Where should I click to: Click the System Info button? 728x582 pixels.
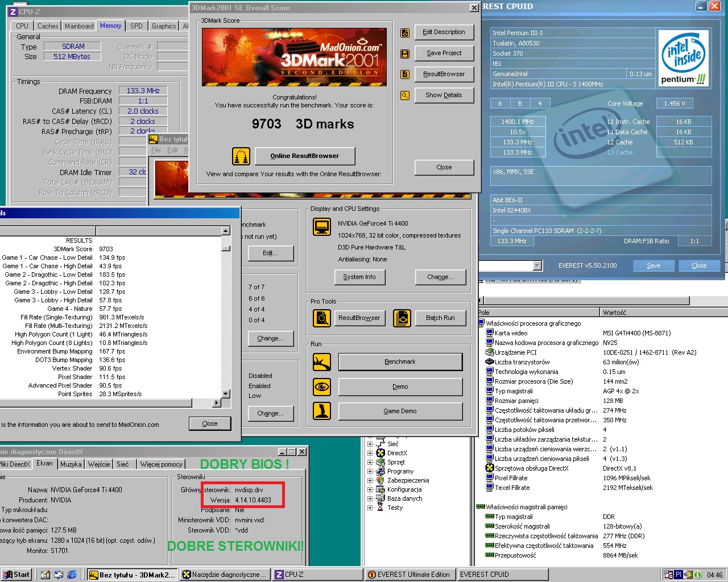pos(359,277)
